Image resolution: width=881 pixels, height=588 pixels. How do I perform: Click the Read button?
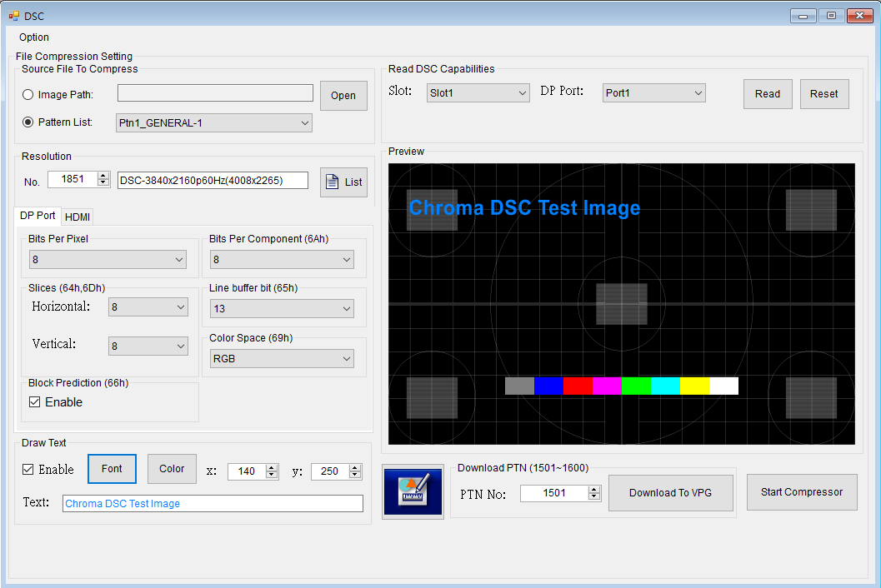[x=768, y=94]
